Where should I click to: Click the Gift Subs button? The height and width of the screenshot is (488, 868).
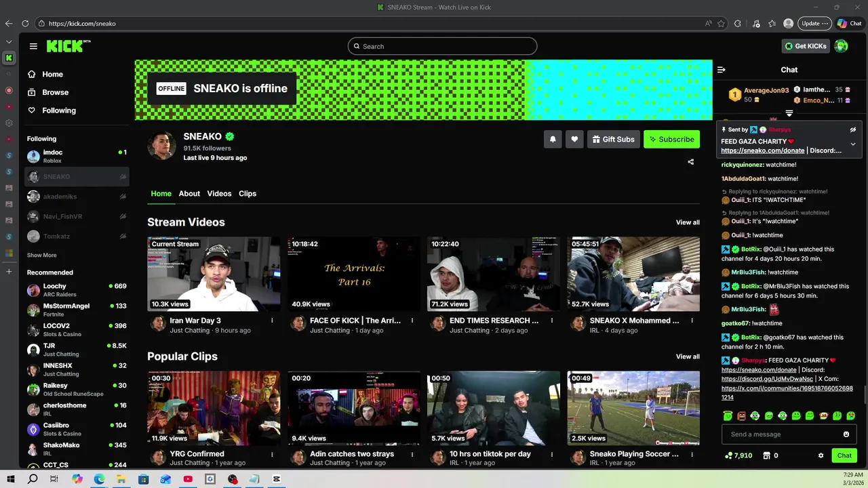(613, 139)
